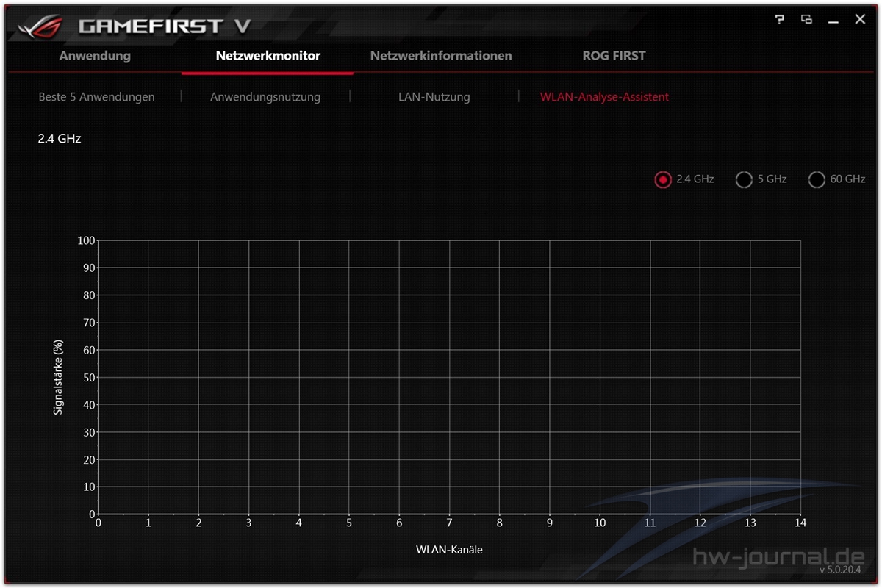Select the 2.4 GHz radio button
This screenshot has width=882, height=588.
[x=663, y=179]
